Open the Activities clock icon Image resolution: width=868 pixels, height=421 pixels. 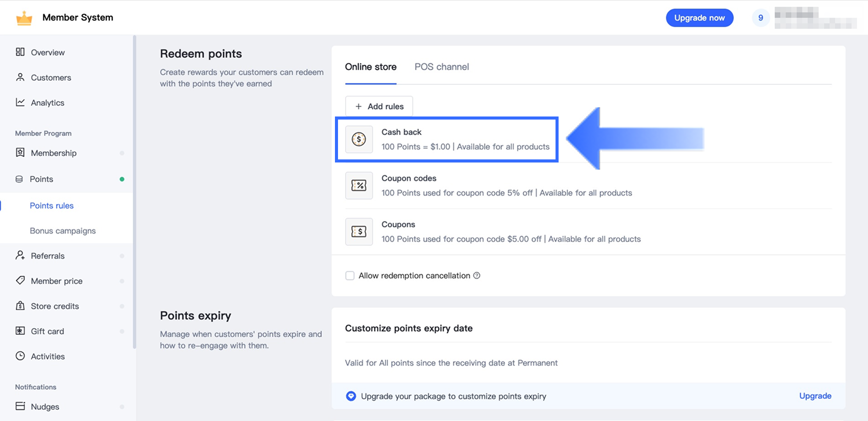[20, 356]
